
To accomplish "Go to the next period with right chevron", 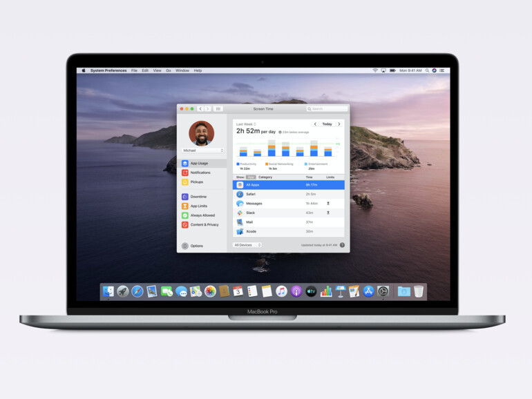I will tap(339, 124).
